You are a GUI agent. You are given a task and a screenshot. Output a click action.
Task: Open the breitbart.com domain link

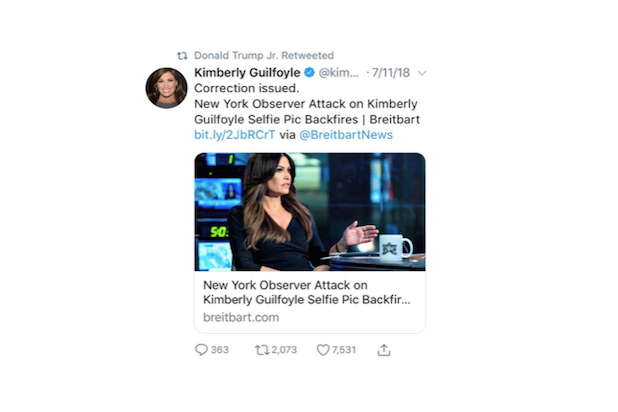point(241,317)
